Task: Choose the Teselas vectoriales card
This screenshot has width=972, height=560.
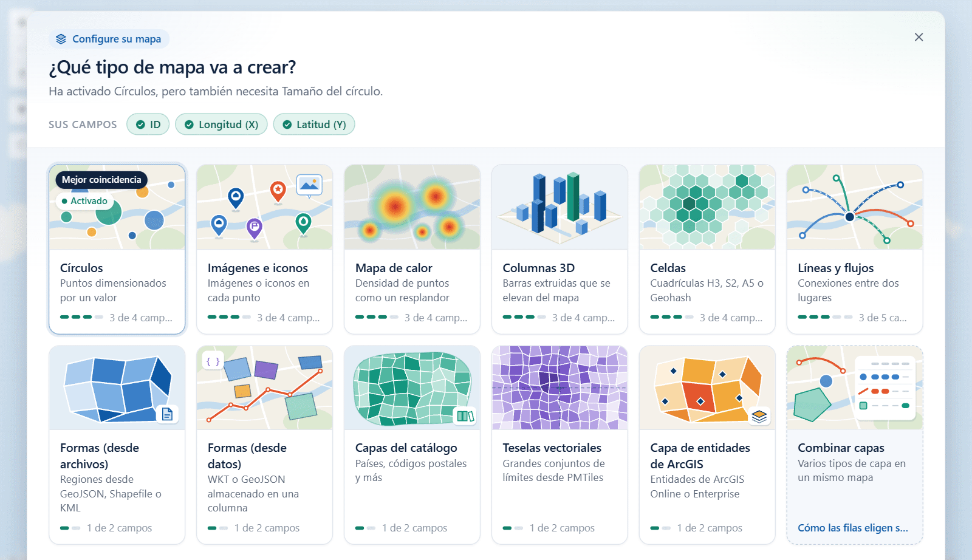Action: [x=560, y=445]
